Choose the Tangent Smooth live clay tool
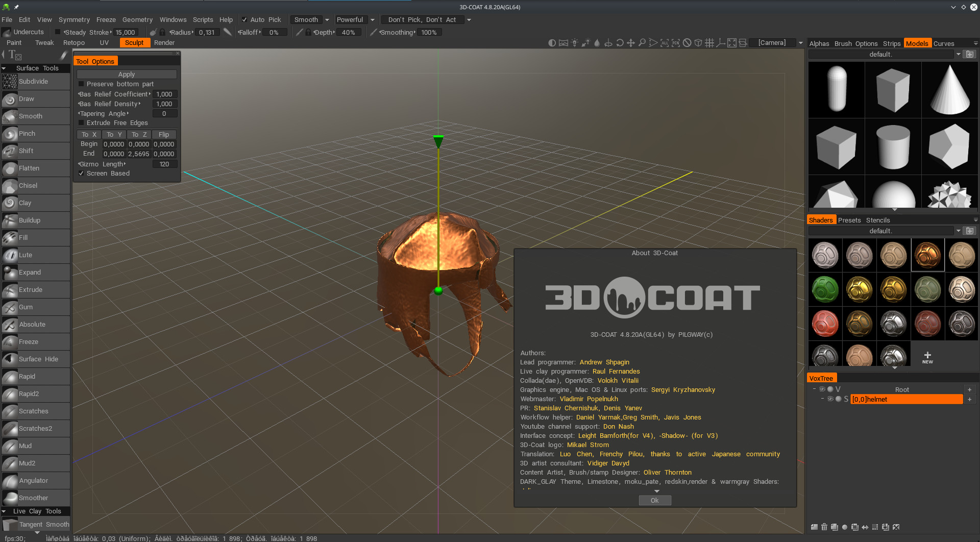Image resolution: width=980 pixels, height=542 pixels. click(x=36, y=525)
